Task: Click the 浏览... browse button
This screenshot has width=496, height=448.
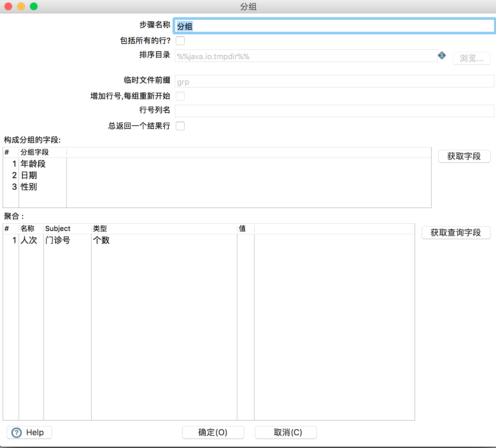Action: [x=471, y=58]
